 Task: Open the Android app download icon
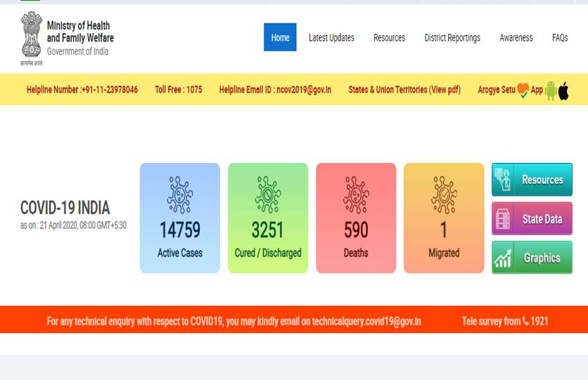pyautogui.click(x=551, y=91)
